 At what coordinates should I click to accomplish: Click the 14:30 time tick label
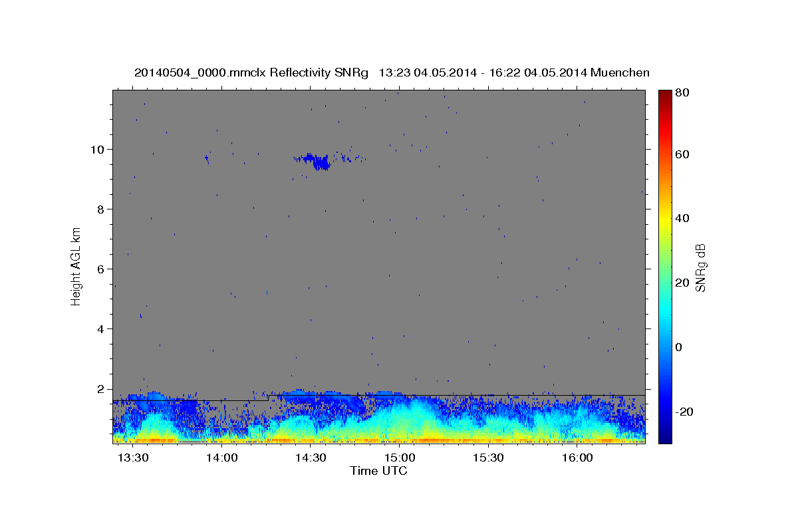311,458
